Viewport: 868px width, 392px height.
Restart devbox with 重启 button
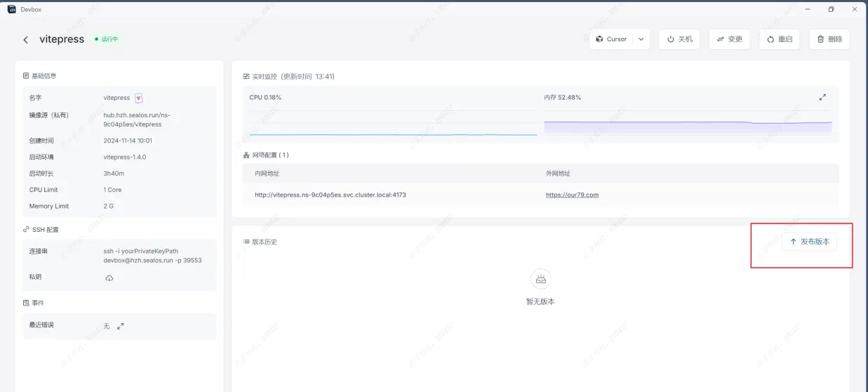[780, 39]
